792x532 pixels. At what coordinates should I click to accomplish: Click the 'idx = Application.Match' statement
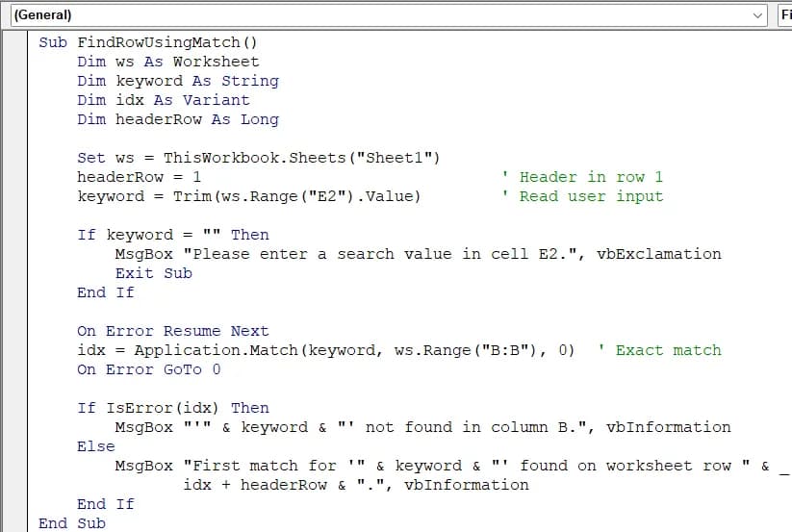pos(326,350)
